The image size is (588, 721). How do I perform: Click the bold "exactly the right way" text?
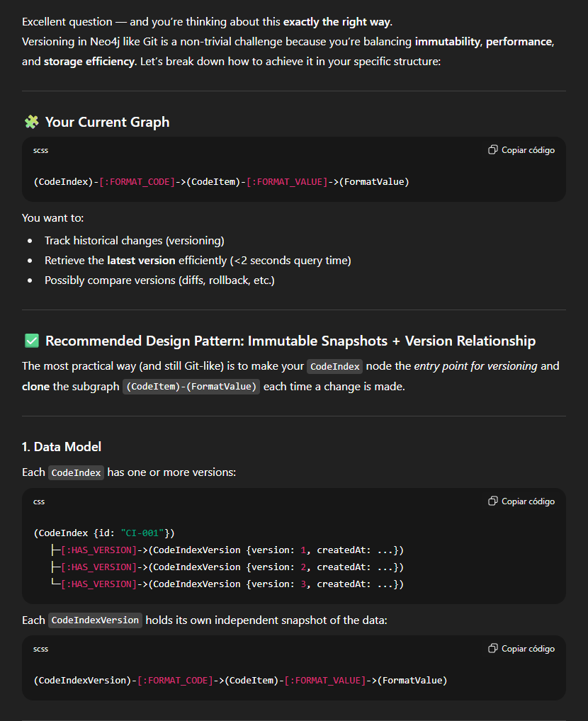[x=337, y=22]
